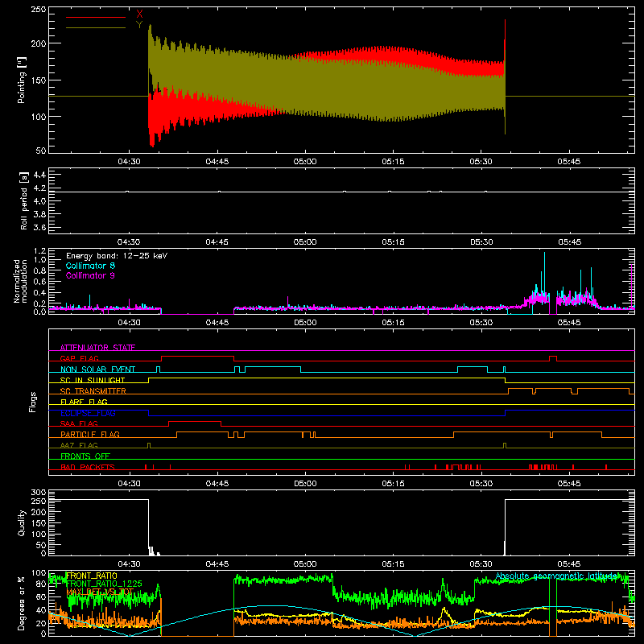
Task: Click the green 'FRONT_RATIO_1225' legend label
Action: coord(105,584)
